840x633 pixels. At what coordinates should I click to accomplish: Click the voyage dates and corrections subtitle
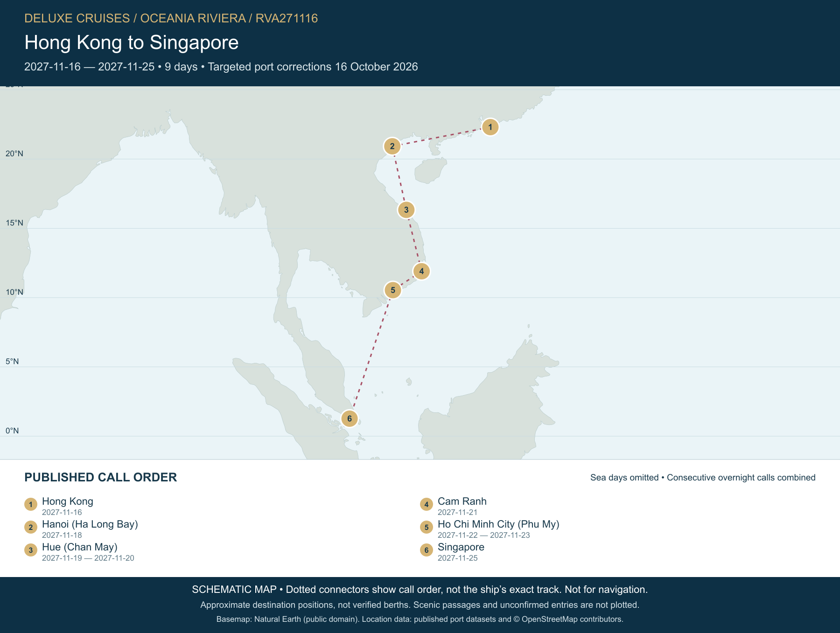(x=221, y=67)
